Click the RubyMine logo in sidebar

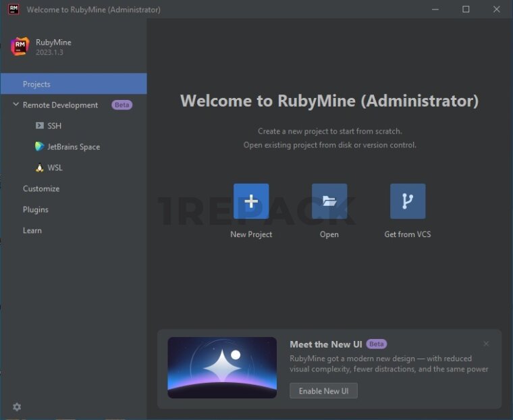[20, 47]
